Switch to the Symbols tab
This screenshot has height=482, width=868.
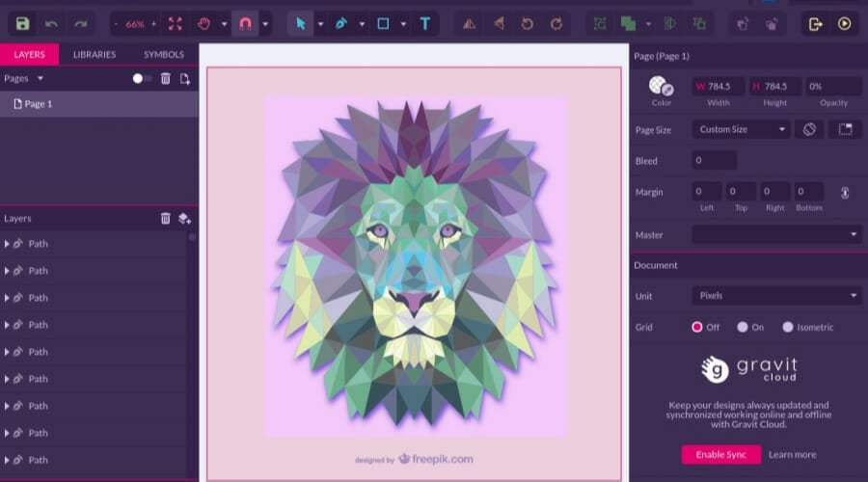coord(164,54)
